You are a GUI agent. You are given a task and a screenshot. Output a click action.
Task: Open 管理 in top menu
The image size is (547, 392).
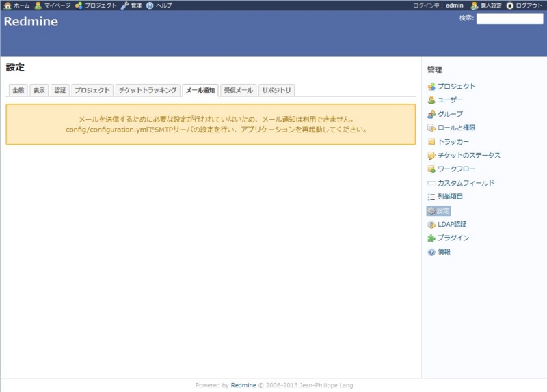point(136,5)
